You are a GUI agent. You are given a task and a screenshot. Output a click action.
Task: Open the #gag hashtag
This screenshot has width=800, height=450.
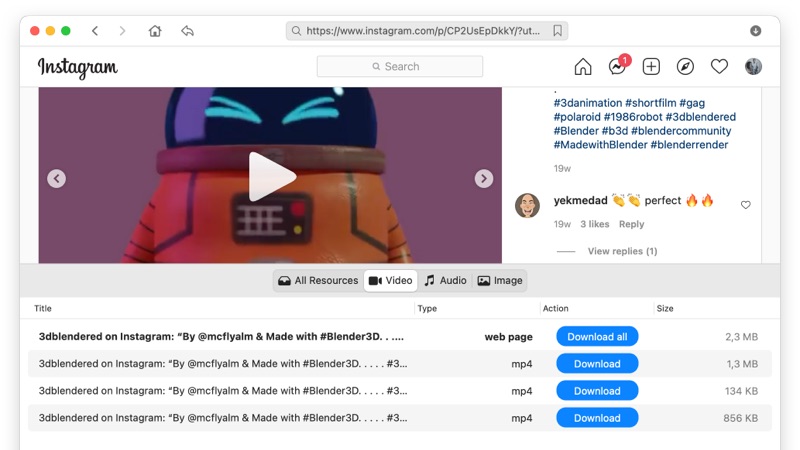tap(692, 103)
